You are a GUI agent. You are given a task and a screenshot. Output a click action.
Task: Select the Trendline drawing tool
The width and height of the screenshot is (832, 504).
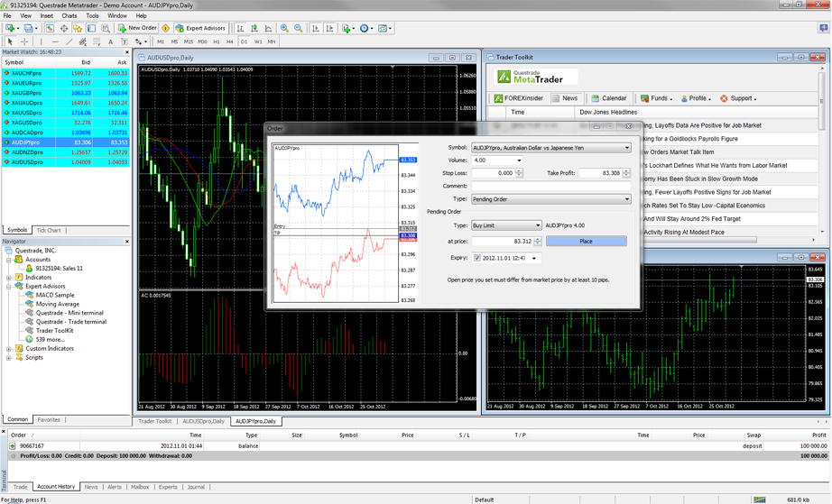[x=69, y=41]
